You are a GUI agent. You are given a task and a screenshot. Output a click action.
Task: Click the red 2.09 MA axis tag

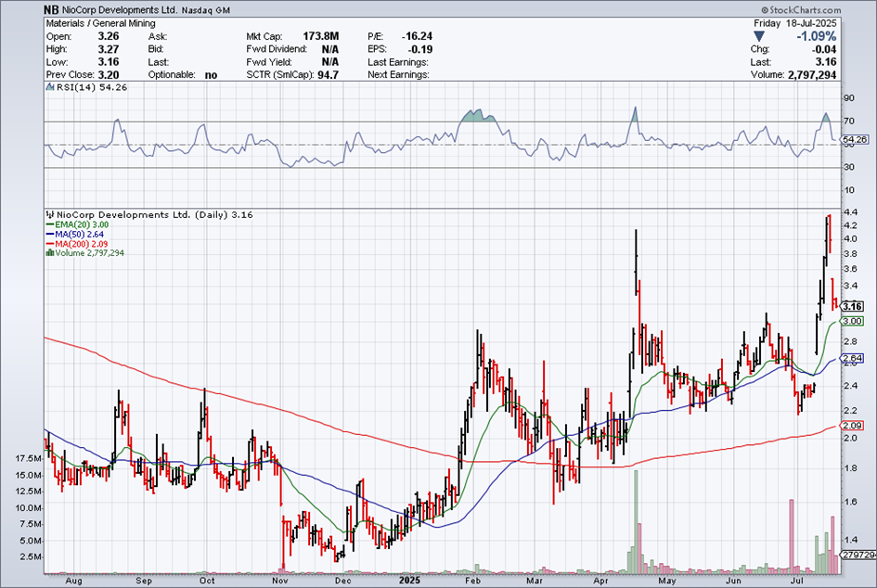(852, 426)
